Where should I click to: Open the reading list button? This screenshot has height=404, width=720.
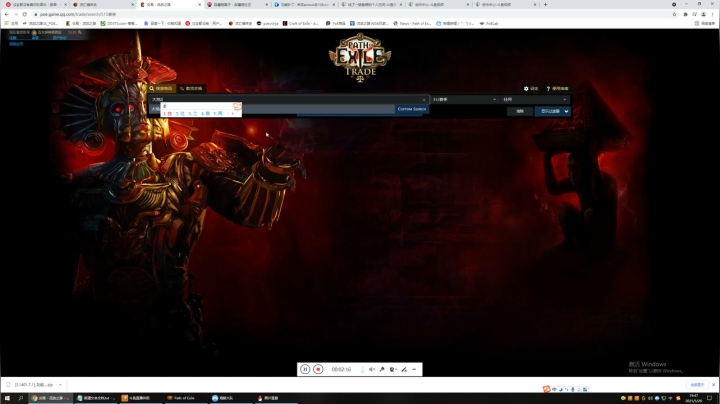click(705, 23)
